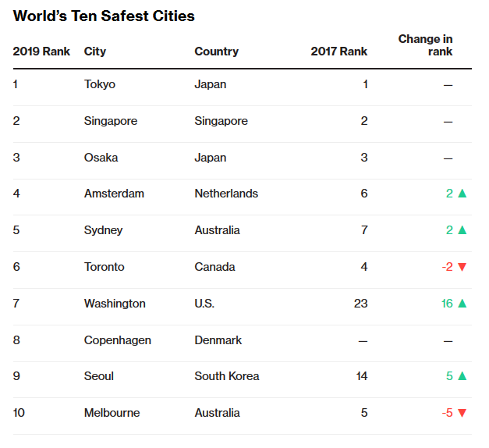Click the red down arrow in Melbourne row
Screen dimensions: 489x448
(462, 413)
